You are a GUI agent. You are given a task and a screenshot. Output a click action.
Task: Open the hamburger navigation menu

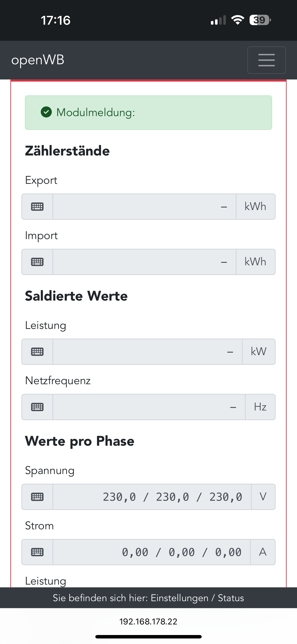pos(266,60)
